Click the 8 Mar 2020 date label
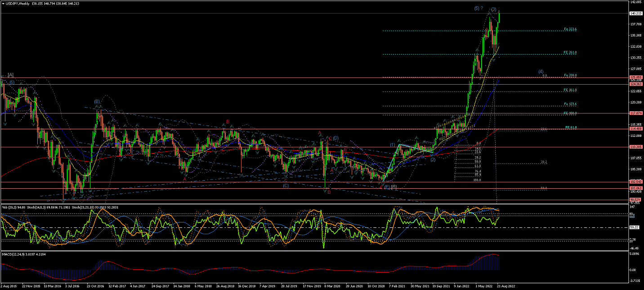Screen dimensions: 644x290 click(x=333, y=285)
